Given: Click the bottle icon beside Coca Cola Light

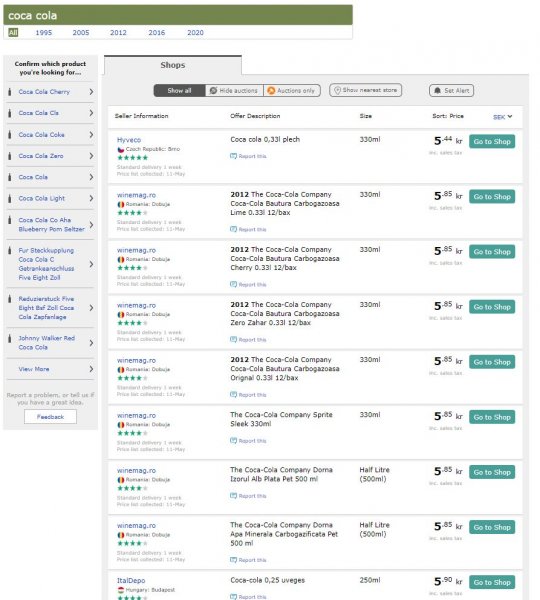Looking at the screenshot, I should [x=10, y=199].
